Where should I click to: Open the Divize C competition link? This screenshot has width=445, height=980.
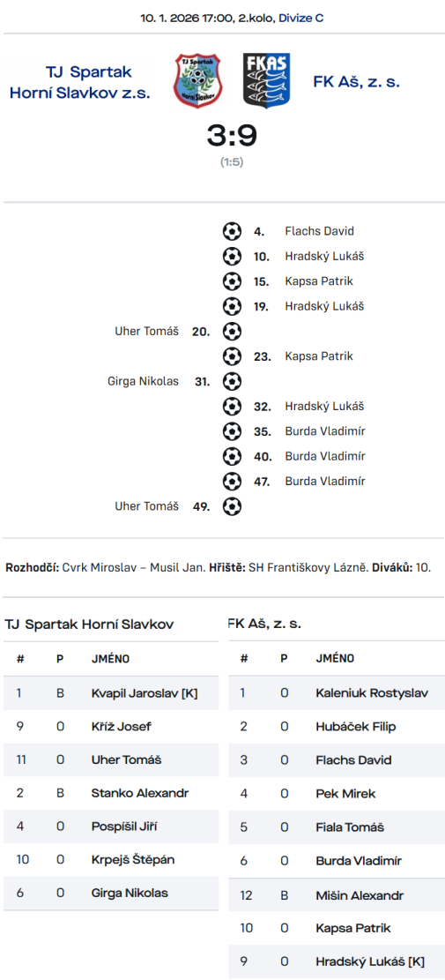point(300,19)
